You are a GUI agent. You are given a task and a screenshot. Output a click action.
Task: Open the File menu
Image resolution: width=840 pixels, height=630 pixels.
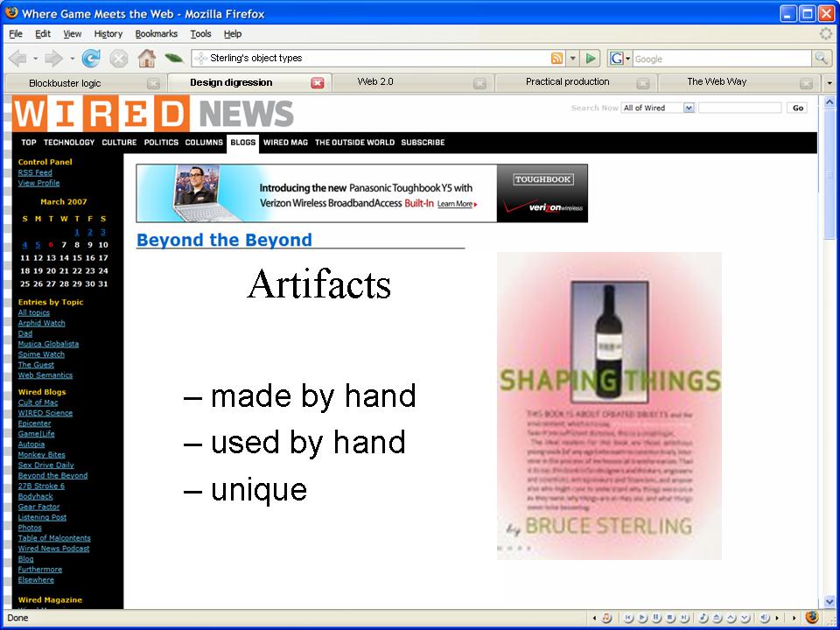[16, 34]
